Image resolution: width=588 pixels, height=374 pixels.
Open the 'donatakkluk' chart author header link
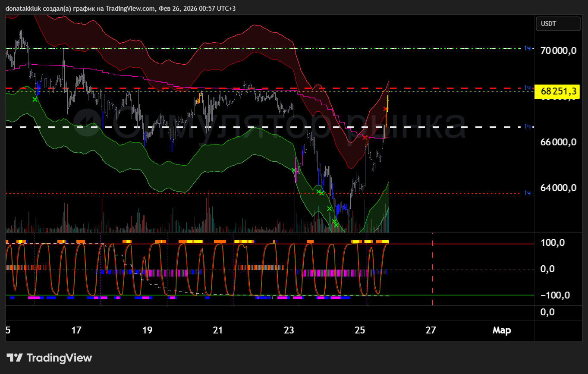click(23, 9)
